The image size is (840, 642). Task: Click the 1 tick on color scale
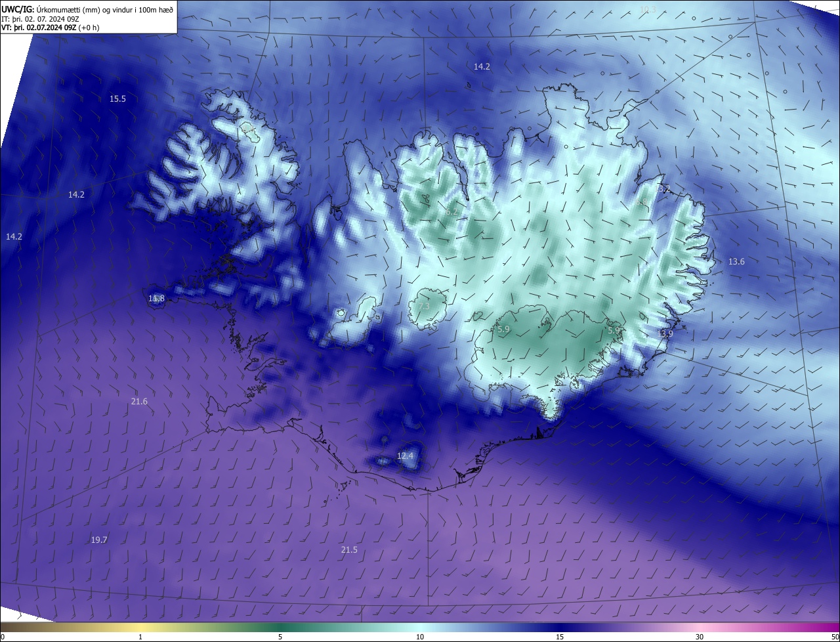point(140,637)
